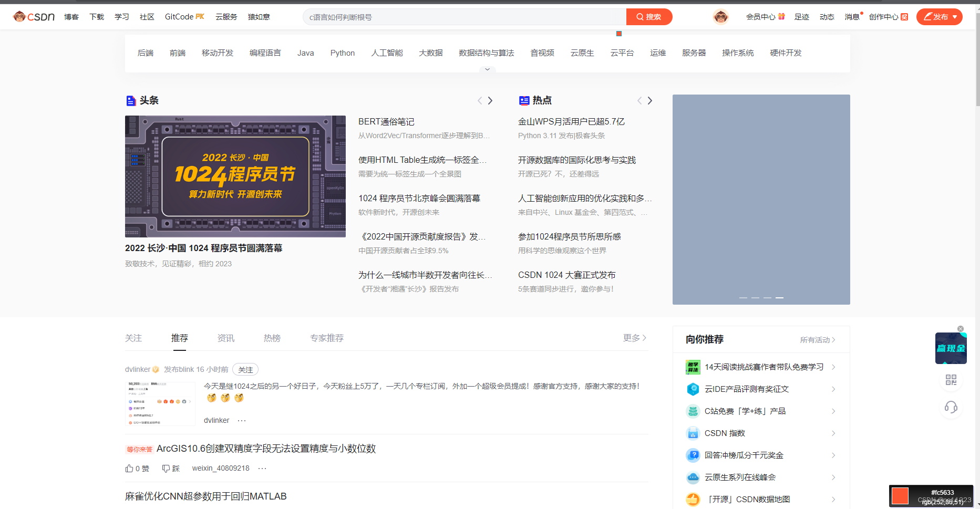
Task: Select the 移动开发 category
Action: point(218,53)
